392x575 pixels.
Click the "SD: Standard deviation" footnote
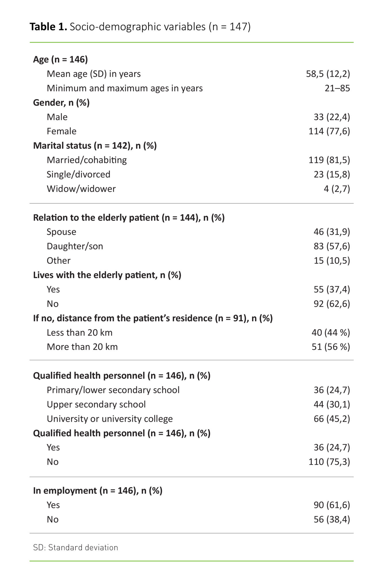pos(75,547)
